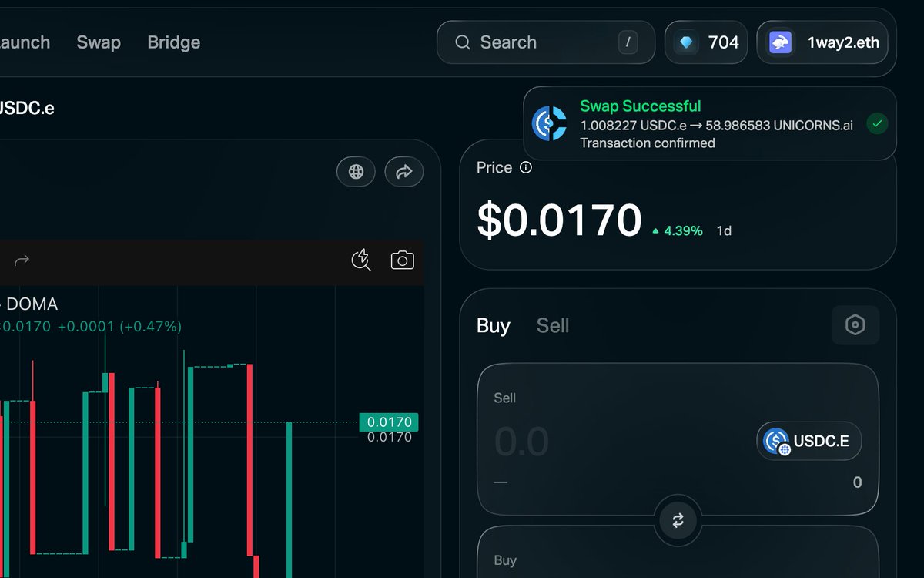This screenshot has width=924, height=578.
Task: Click the DOMA chart symbol label
Action: click(32, 304)
